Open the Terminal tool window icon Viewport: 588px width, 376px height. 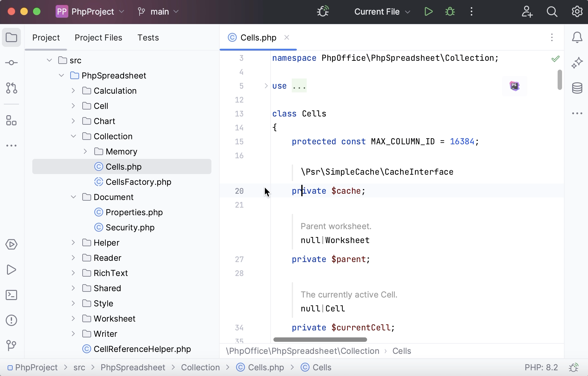11,295
